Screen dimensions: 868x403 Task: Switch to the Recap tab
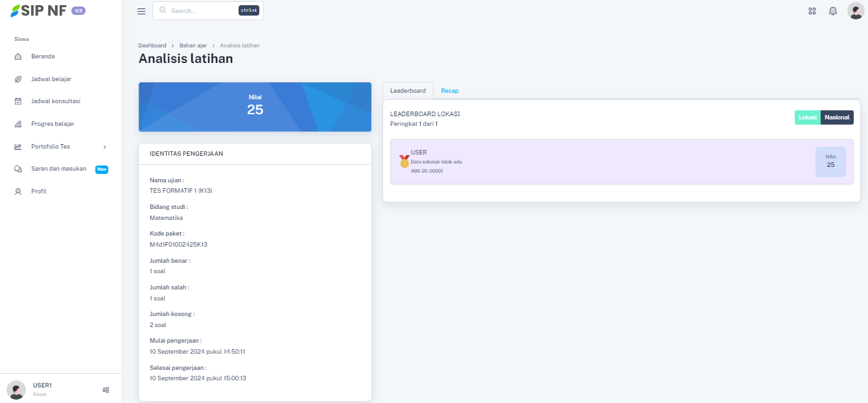tap(450, 90)
